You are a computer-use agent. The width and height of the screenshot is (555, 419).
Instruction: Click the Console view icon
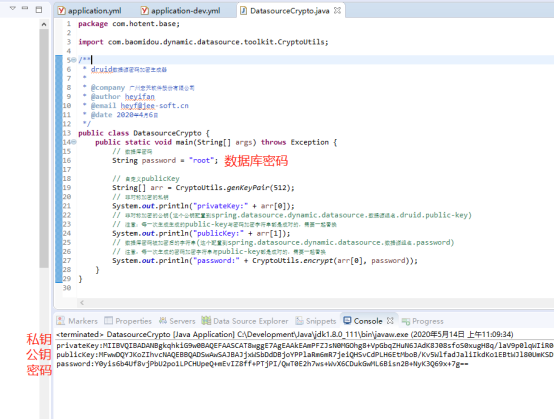coord(347,321)
